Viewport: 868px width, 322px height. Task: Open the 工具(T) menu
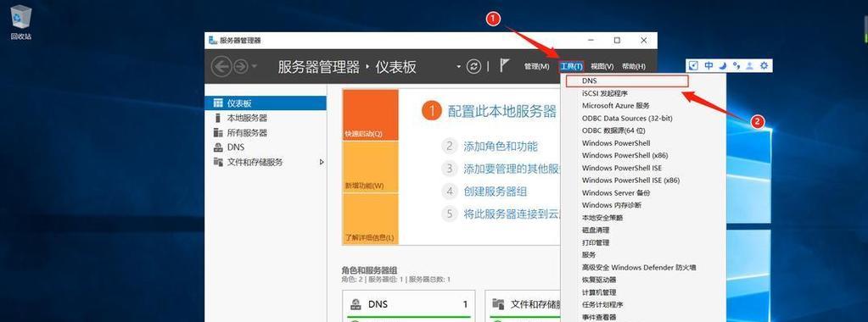(571, 66)
